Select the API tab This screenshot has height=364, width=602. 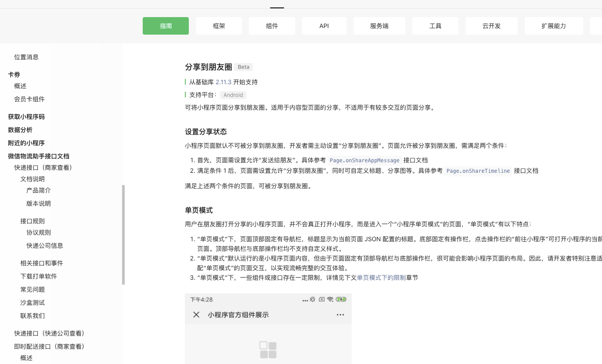324,26
